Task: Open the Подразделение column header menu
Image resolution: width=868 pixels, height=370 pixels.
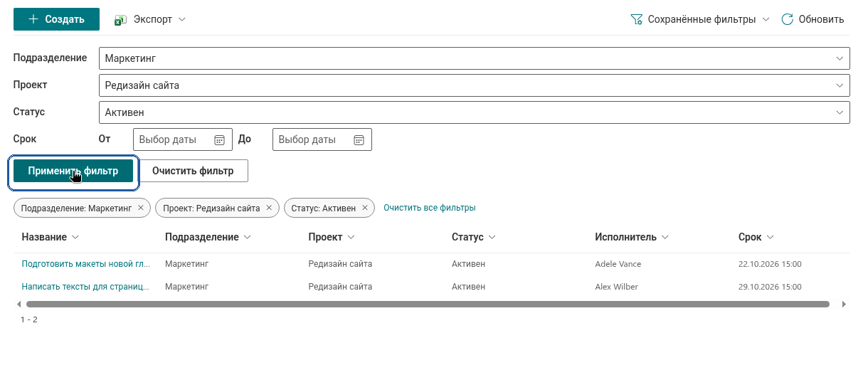Action: (208, 237)
